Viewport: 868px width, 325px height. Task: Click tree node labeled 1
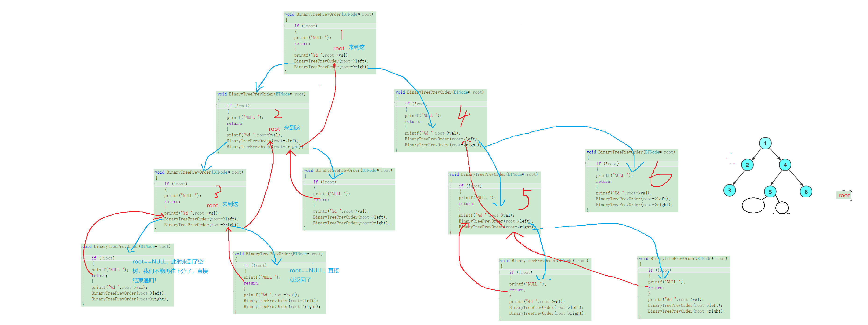(x=765, y=143)
